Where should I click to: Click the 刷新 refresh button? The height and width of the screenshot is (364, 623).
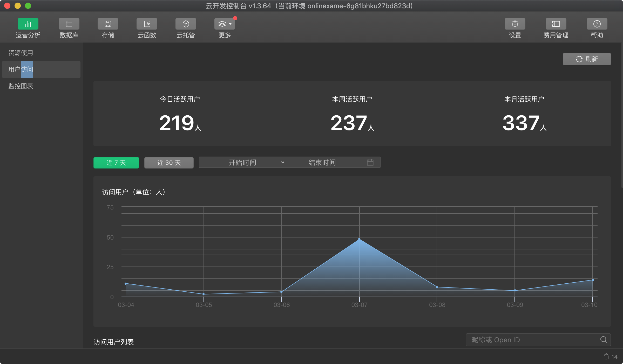click(587, 59)
